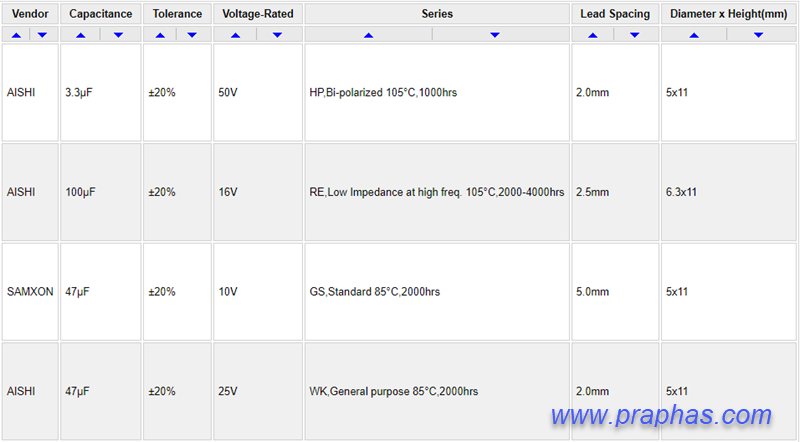Sort Lead Spacing descending down arrow
This screenshot has height=442, width=800.
point(635,35)
